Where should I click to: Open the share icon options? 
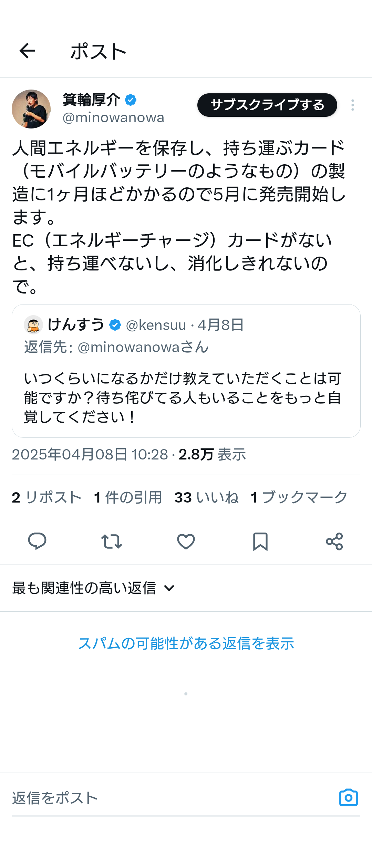334,541
